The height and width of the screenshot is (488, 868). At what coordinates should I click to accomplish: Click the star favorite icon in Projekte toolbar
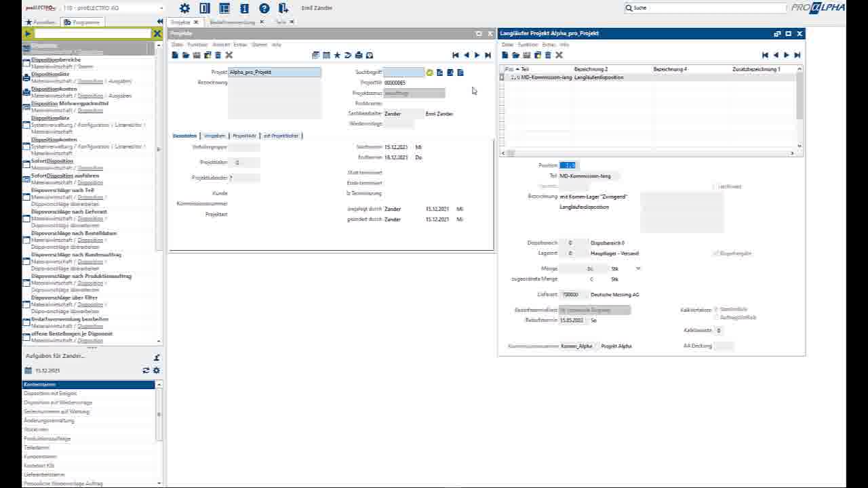pyautogui.click(x=337, y=55)
